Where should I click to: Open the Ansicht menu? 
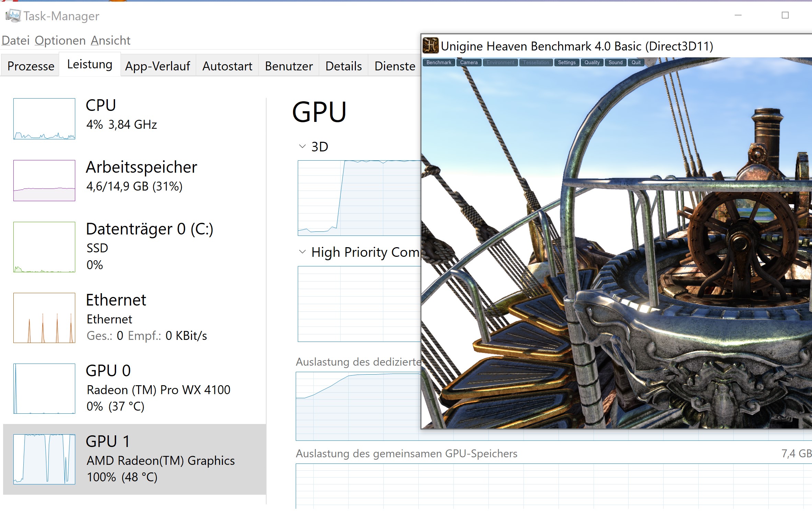coord(110,41)
